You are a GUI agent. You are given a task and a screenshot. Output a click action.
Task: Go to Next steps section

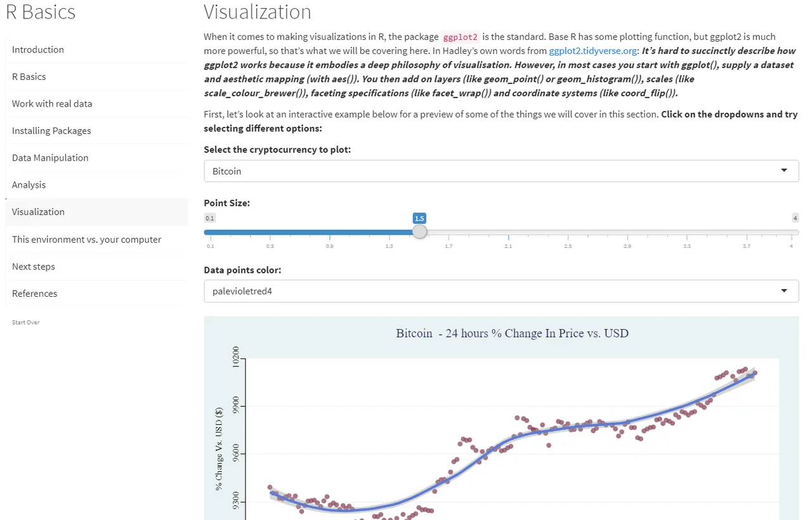(96, 266)
